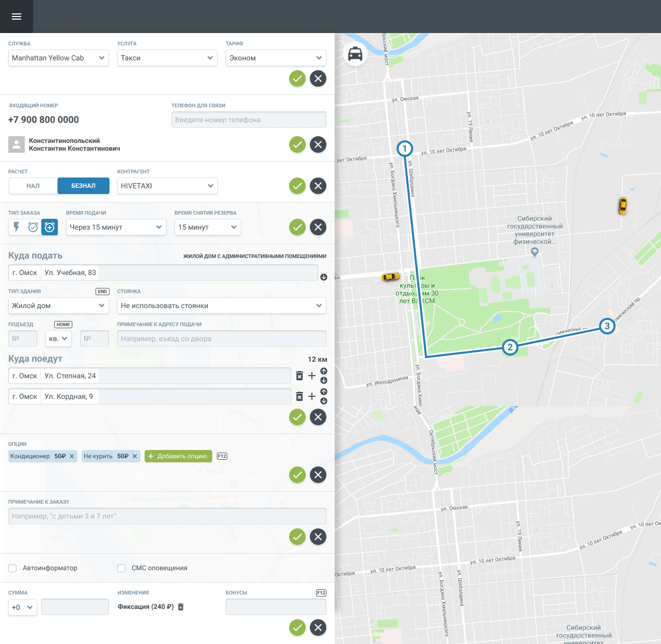Open the Служба dropdown Manhattan Yellow Cab

[x=58, y=58]
